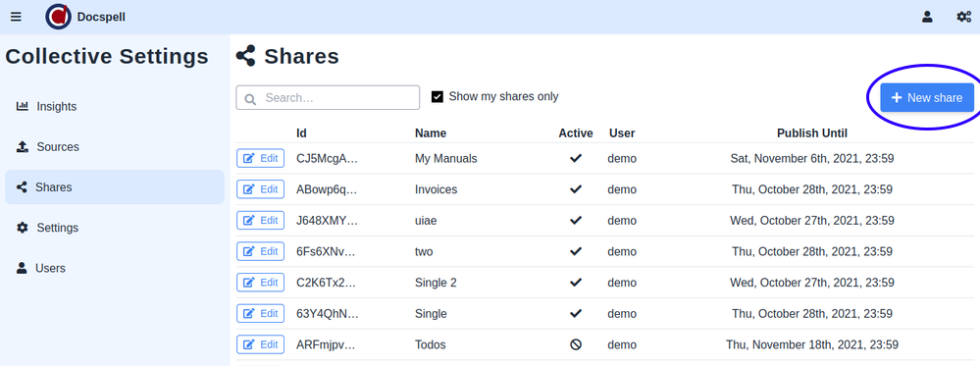
Task: Edit the Todos share
Action: pos(261,344)
